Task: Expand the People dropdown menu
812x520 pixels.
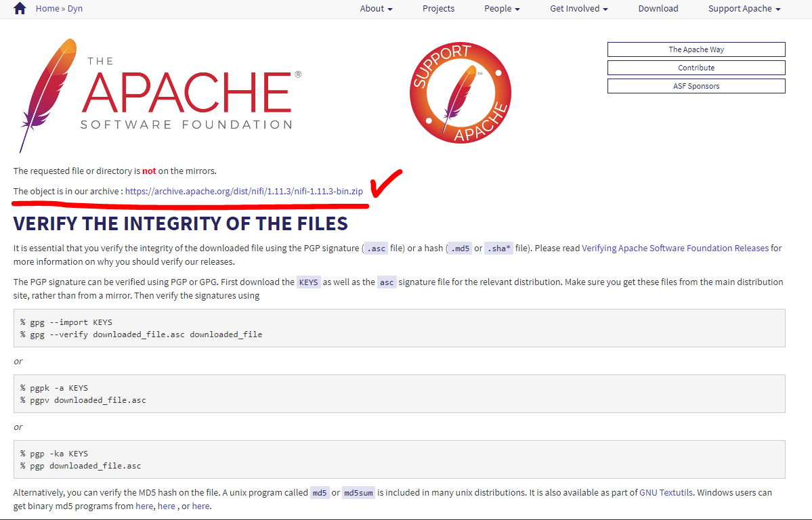Action: pos(502,8)
